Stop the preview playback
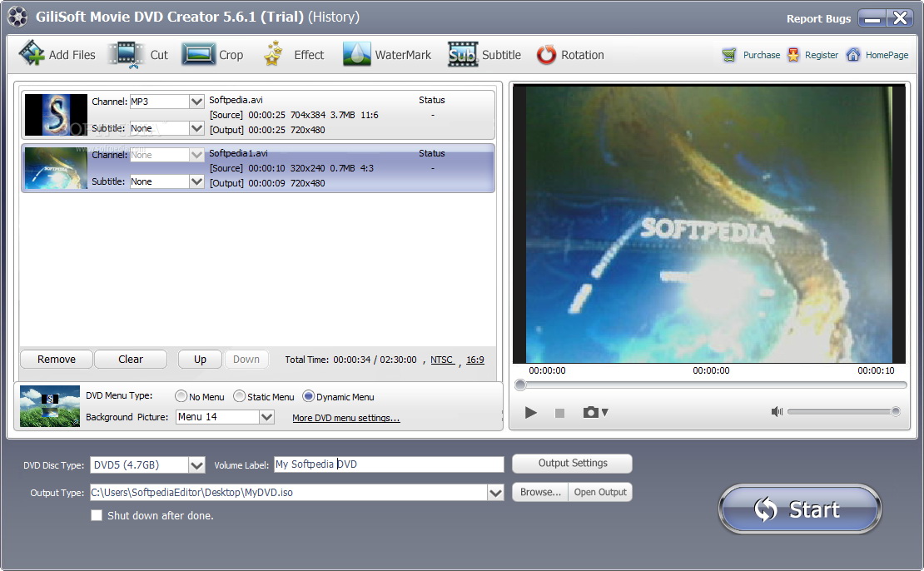 [560, 413]
